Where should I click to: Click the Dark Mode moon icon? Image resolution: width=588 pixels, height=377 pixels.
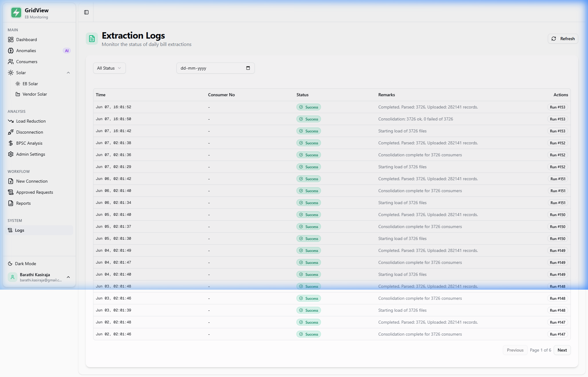pyautogui.click(x=10, y=264)
